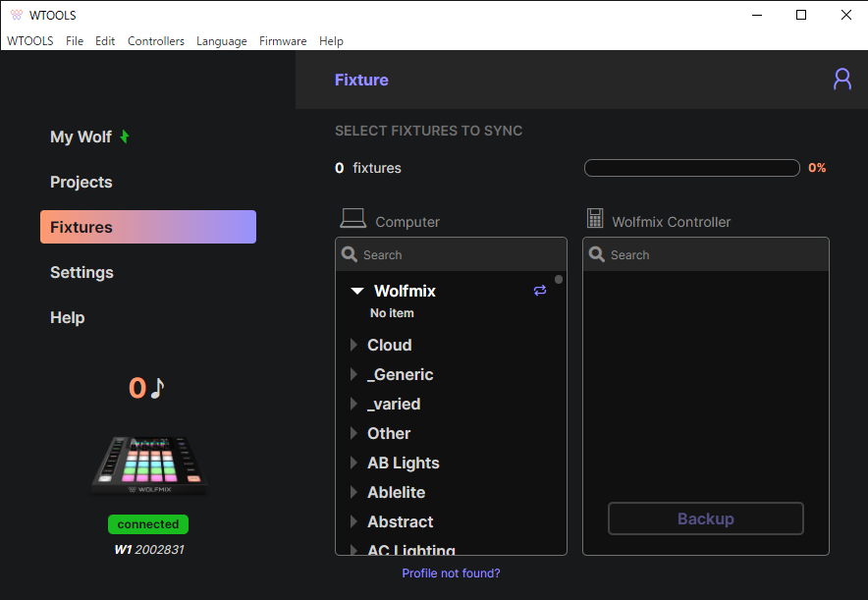Expand the Ablelite manufacturer folder

pyautogui.click(x=353, y=492)
